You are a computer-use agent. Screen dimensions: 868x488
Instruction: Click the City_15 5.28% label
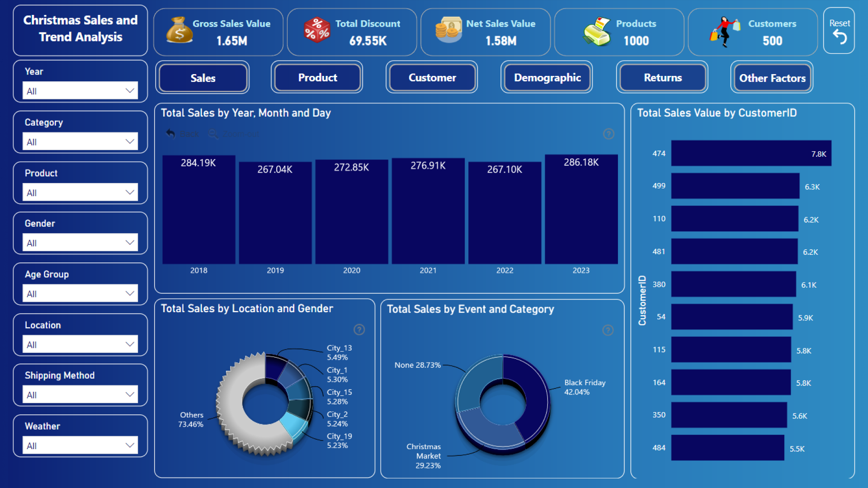(x=339, y=397)
